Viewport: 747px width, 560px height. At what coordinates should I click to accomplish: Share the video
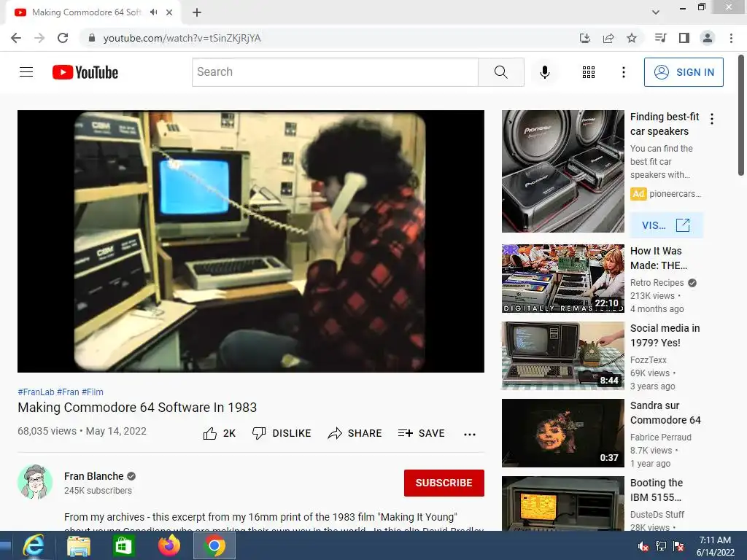[355, 433]
